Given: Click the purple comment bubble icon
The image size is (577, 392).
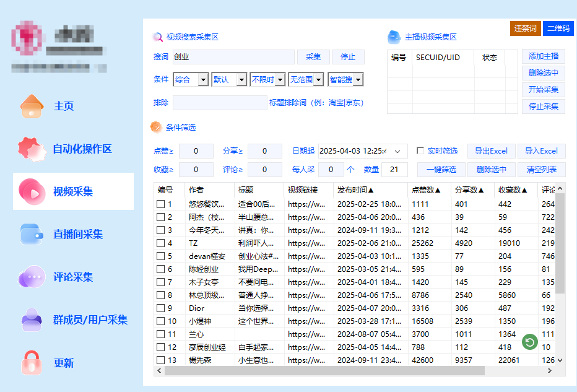Looking at the screenshot, I should (x=32, y=277).
